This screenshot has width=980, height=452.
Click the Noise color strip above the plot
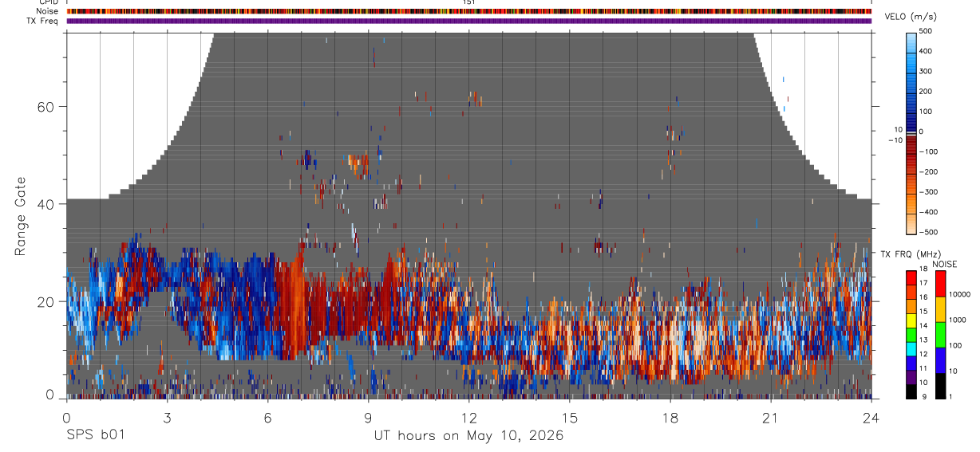[469, 11]
